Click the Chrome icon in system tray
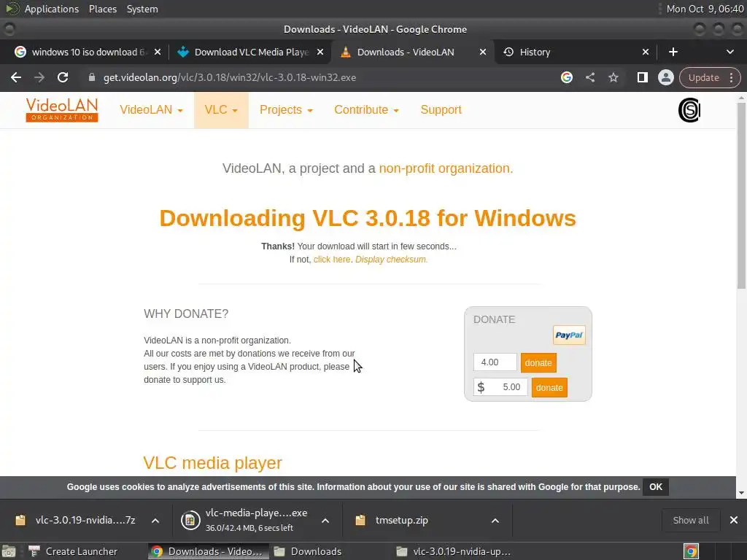 pos(692,551)
